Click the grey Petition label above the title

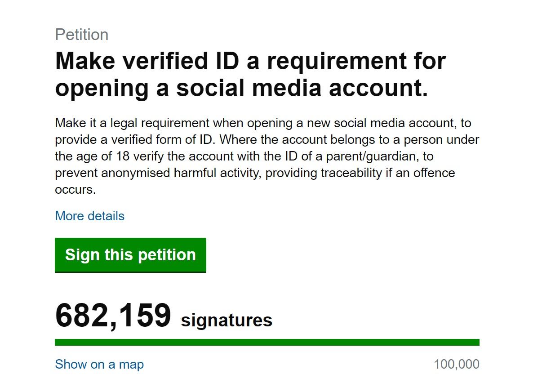81,35
